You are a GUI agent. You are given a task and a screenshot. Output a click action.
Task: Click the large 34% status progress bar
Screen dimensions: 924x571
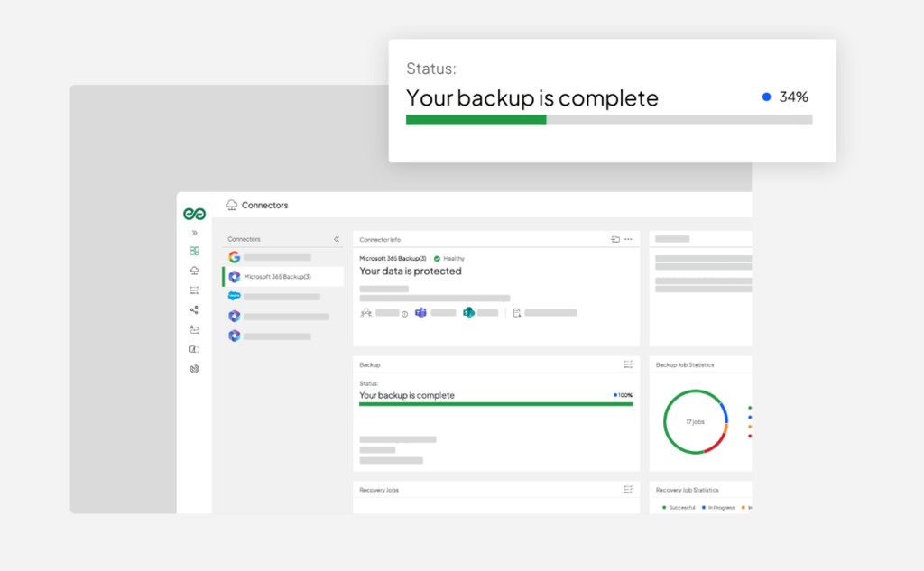coord(609,120)
